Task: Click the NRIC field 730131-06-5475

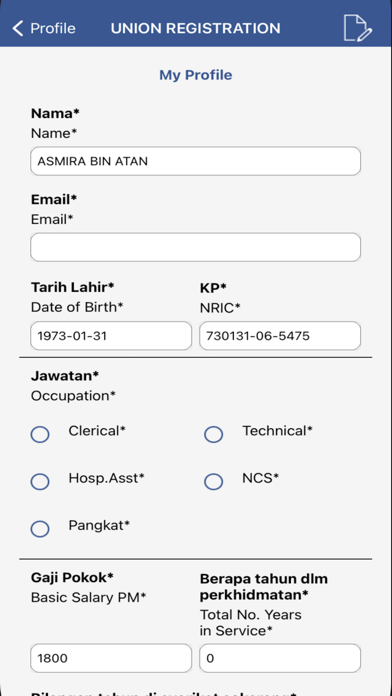Action: [280, 336]
